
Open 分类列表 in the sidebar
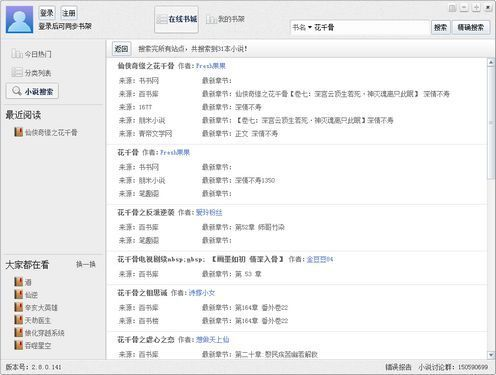click(x=31, y=73)
